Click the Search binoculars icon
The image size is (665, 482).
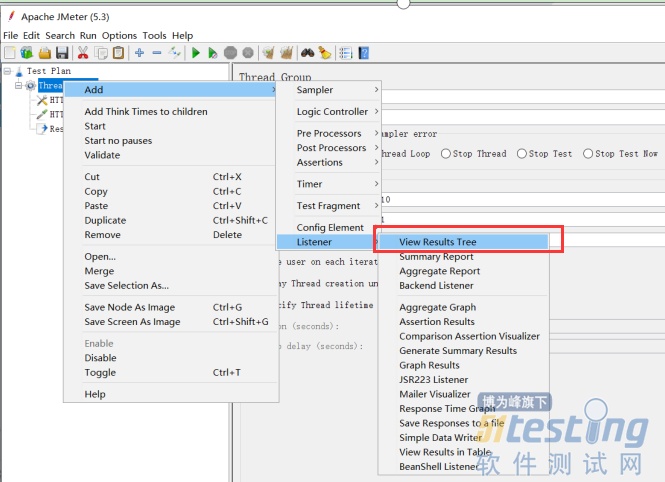point(307,53)
